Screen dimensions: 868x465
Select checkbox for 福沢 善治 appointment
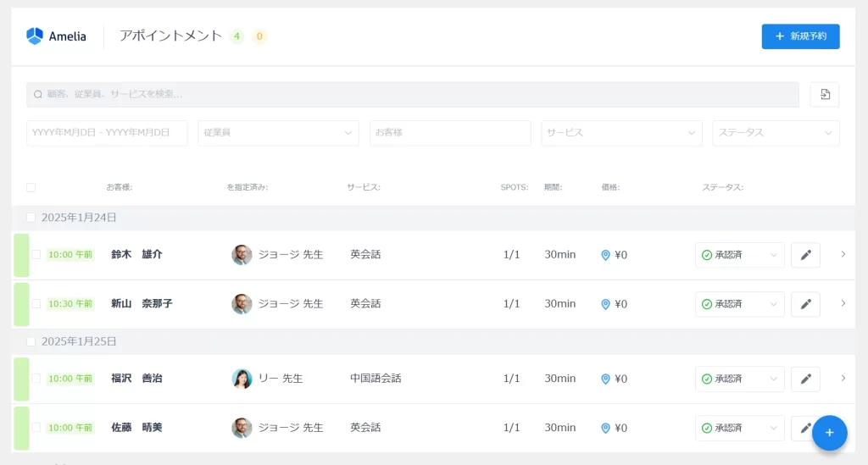[x=36, y=379]
